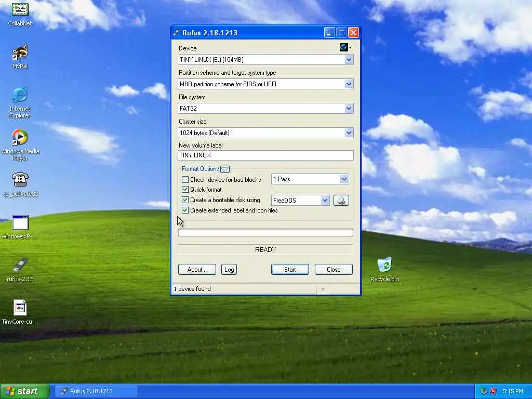Open the FreeDOS boot type dropdown
Viewport: 532px width, 399px height.
pyautogui.click(x=325, y=200)
